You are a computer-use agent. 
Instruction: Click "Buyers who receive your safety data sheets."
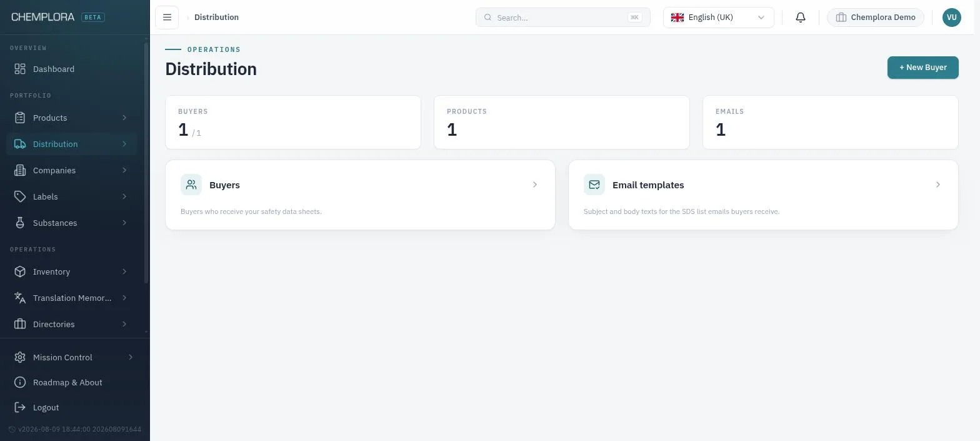pos(251,211)
